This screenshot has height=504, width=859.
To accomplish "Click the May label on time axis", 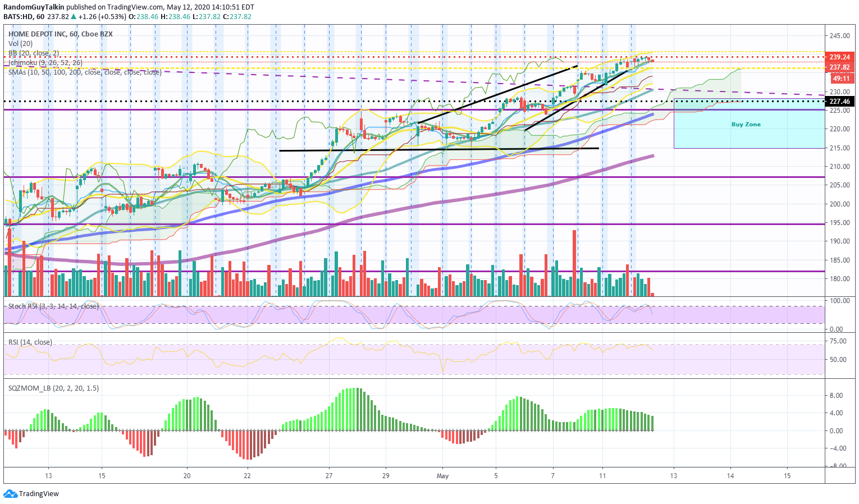I will 442,476.
